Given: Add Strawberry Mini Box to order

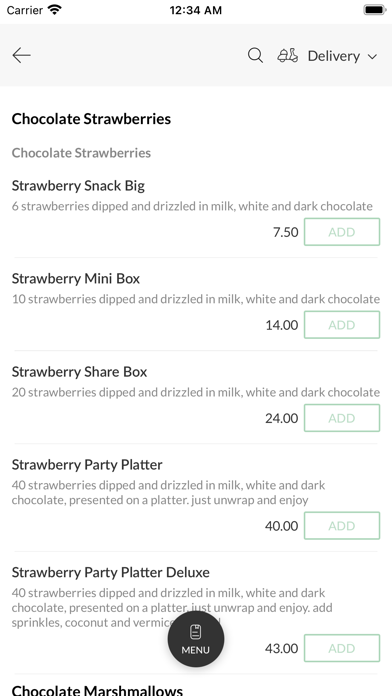Looking at the screenshot, I should click(x=342, y=324).
